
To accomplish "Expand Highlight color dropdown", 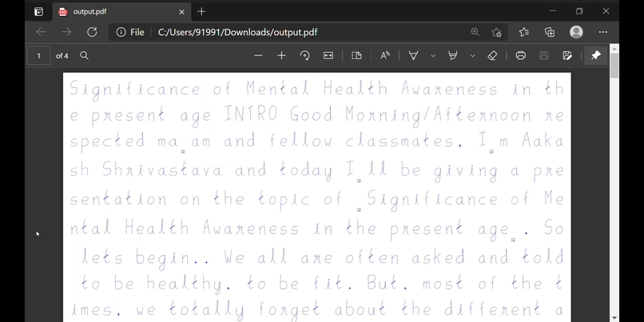I will tap(472, 55).
